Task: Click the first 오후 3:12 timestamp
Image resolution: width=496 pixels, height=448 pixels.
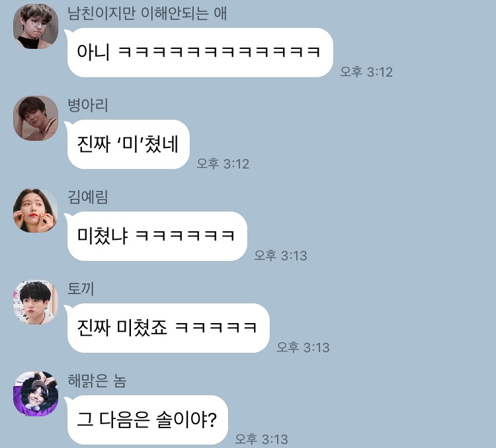Action: [366, 72]
